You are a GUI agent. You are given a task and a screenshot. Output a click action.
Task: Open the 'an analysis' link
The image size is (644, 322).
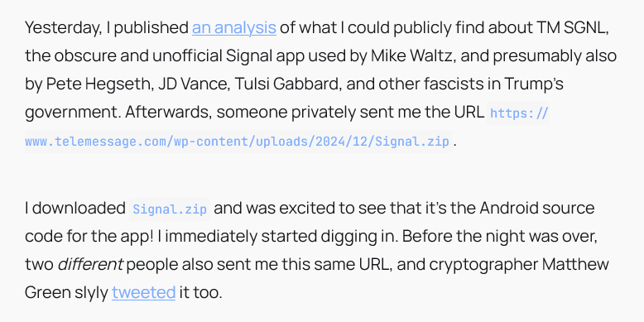click(x=234, y=28)
